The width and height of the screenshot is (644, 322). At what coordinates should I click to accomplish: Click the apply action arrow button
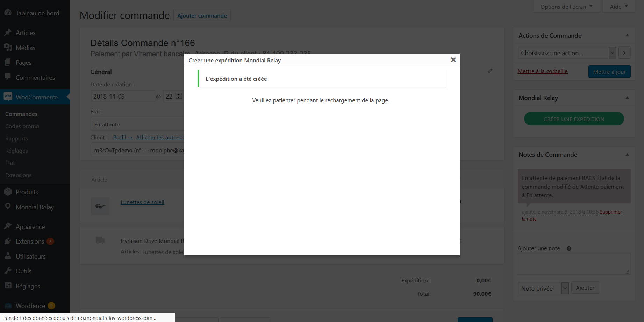point(624,53)
